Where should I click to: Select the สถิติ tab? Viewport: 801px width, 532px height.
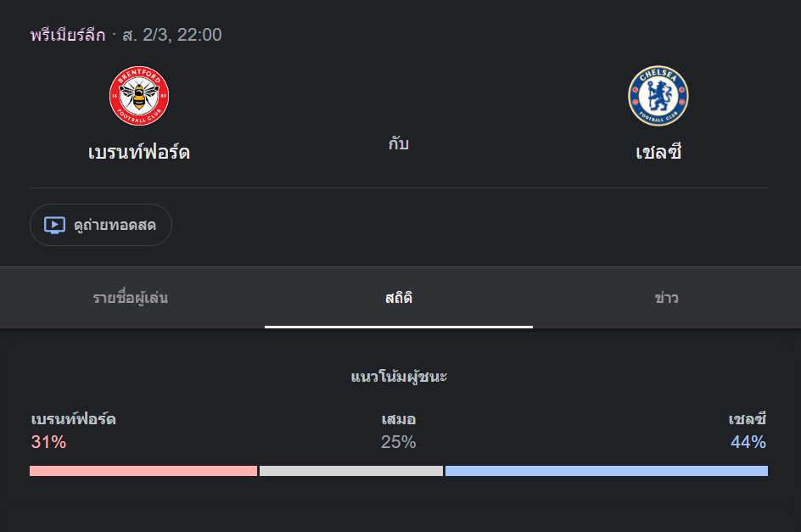pos(398,298)
